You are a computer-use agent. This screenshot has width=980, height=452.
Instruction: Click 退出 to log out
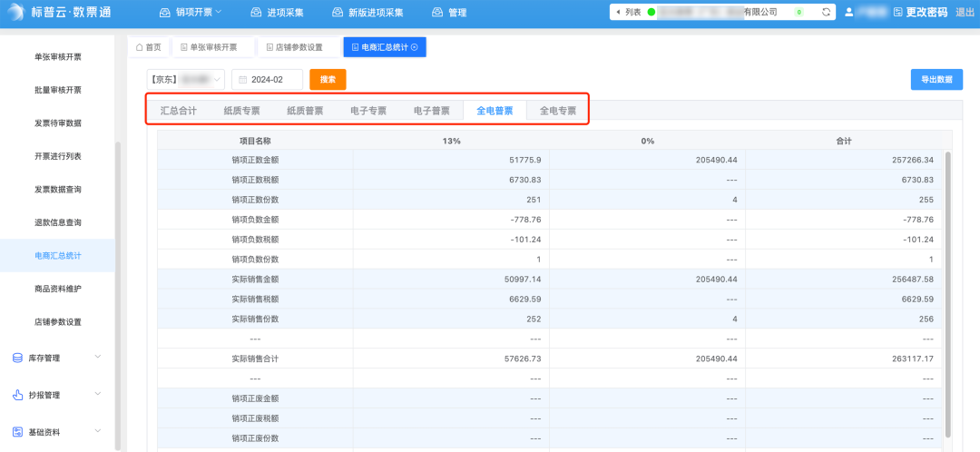pyautogui.click(x=965, y=12)
